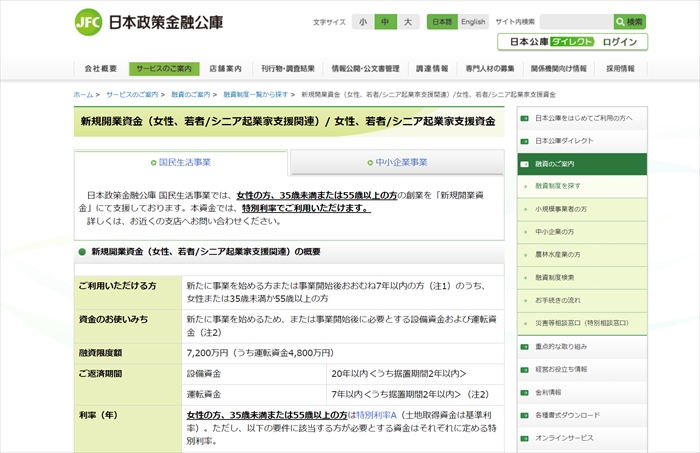The width and height of the screenshot is (700, 453).
Task: Expand 日本公庫をはじめてご利用の方へ sidebar item
Action: (584, 118)
